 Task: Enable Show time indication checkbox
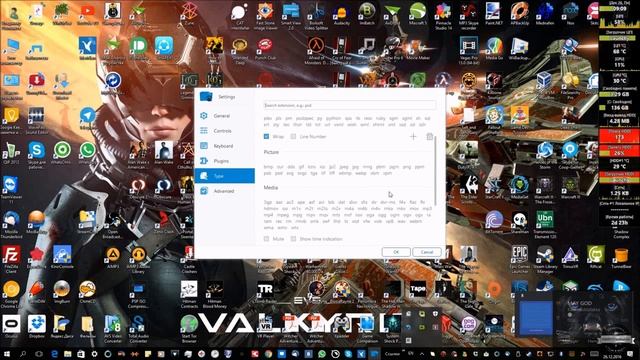tap(293, 239)
